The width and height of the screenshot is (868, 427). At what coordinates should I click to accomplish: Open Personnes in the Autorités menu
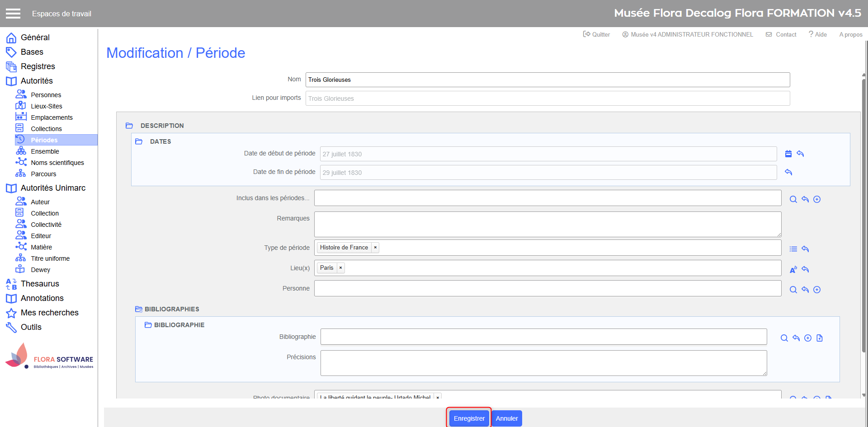tap(46, 95)
